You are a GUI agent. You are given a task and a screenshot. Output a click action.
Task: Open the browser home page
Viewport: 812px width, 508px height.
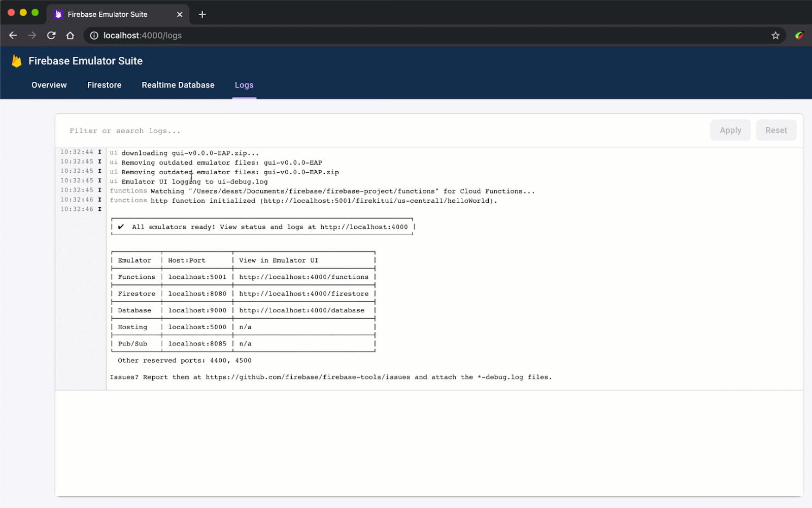point(70,36)
